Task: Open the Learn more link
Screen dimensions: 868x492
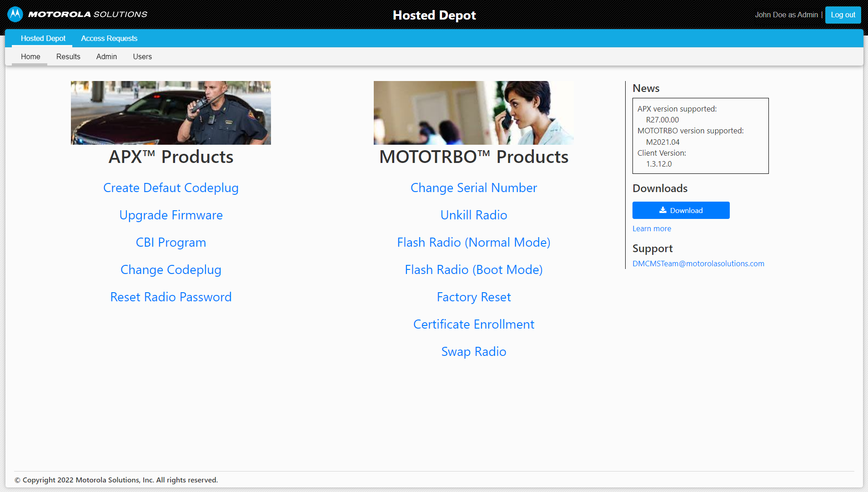Action: click(x=652, y=228)
